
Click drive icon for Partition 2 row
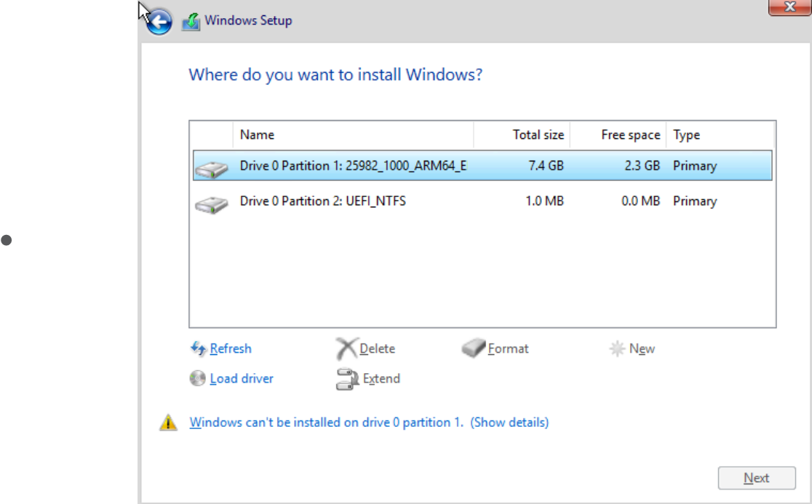click(211, 204)
